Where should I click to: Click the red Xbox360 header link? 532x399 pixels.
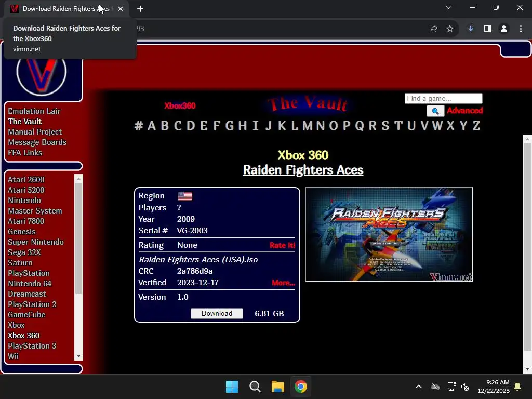tap(180, 105)
